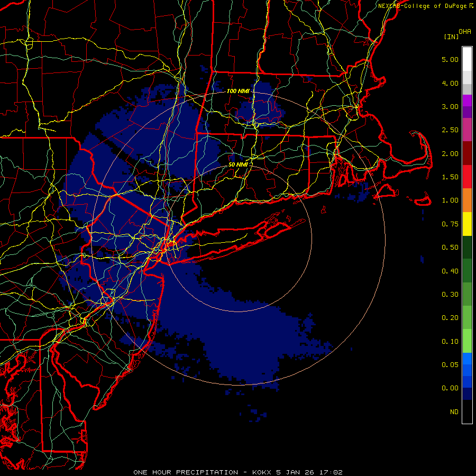Click the 17:02 timestamp in caption
This screenshot has width=476, height=476.
coord(332,472)
